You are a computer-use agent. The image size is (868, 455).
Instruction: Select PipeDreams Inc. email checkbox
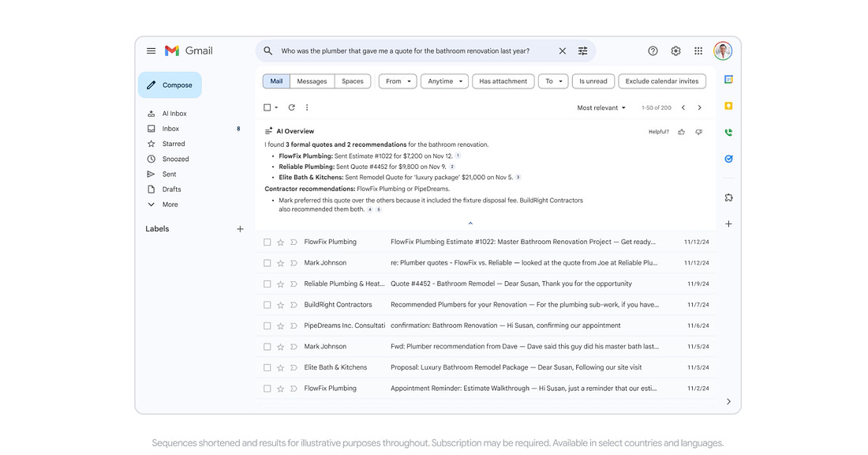point(268,326)
